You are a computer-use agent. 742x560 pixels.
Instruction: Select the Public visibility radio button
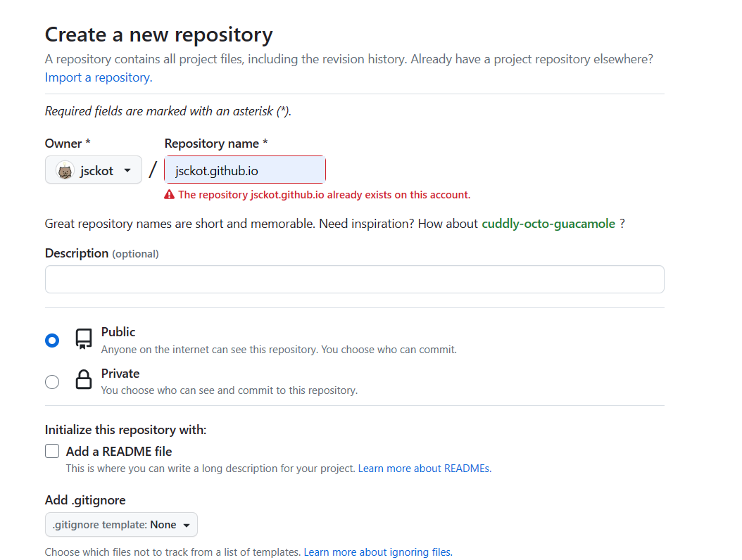52,341
